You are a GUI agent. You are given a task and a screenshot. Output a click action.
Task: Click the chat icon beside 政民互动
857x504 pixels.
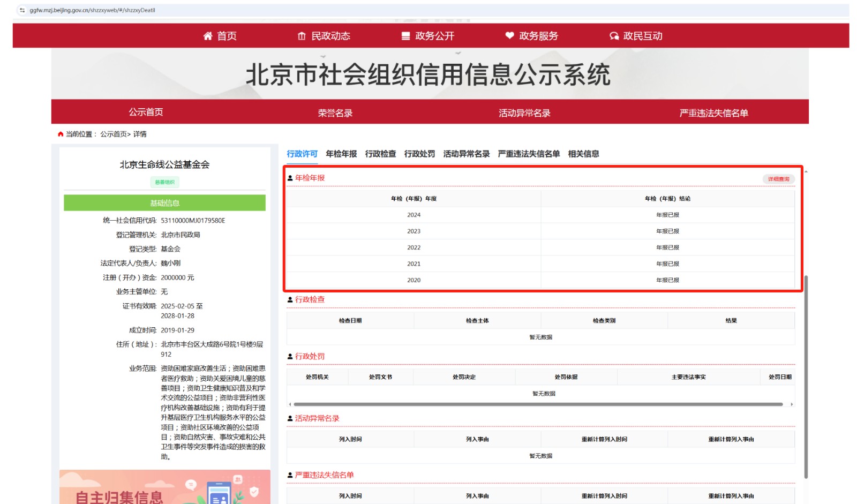614,36
